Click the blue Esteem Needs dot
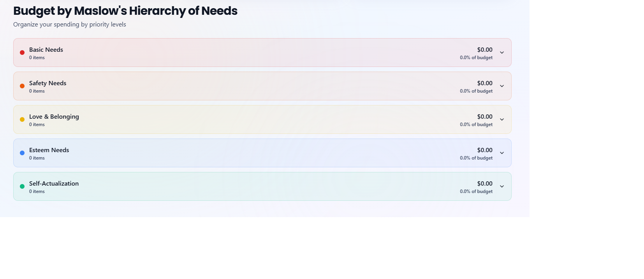Image resolution: width=644 pixels, height=279 pixels. point(22,153)
